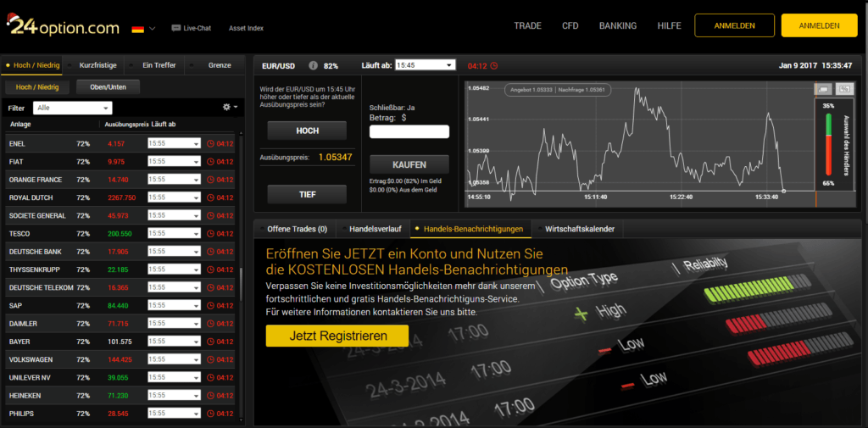Screen dimensions: 868x428
Task: Click the clock icon in SAP row
Action: (210, 306)
